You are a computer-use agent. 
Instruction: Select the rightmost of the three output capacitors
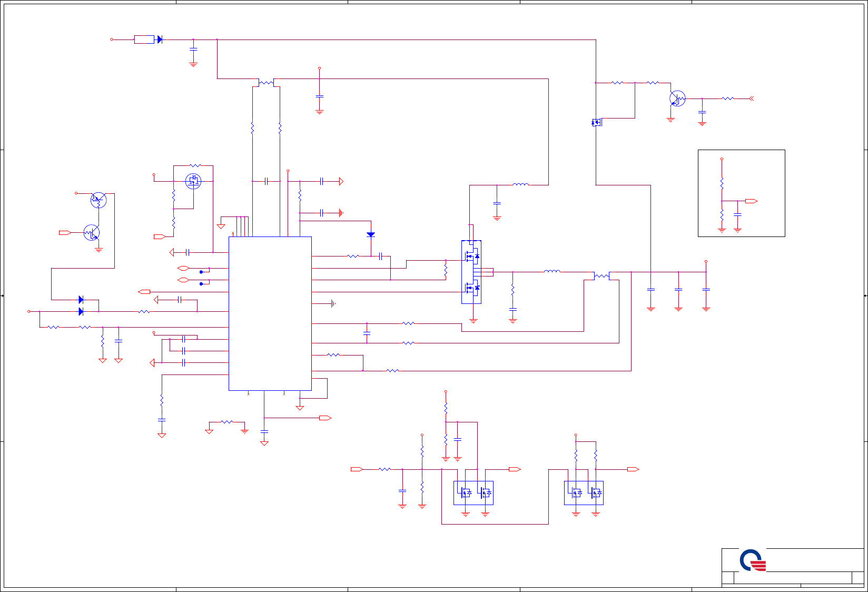click(x=706, y=290)
